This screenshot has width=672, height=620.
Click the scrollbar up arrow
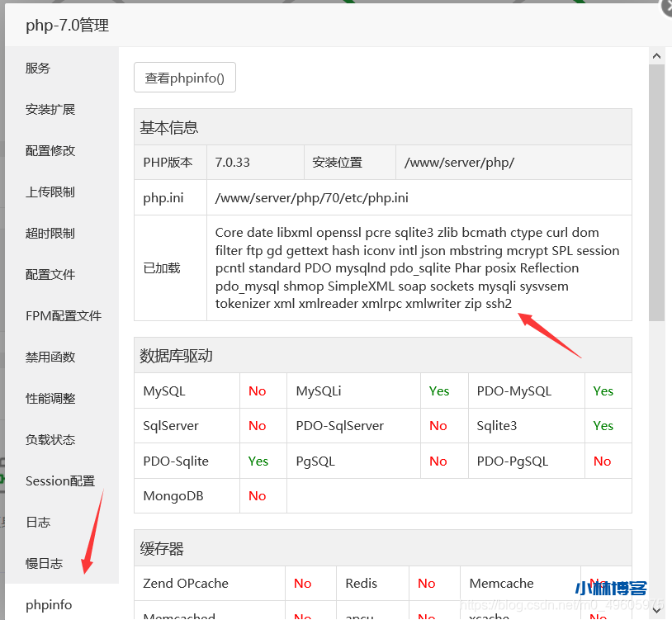[x=656, y=56]
